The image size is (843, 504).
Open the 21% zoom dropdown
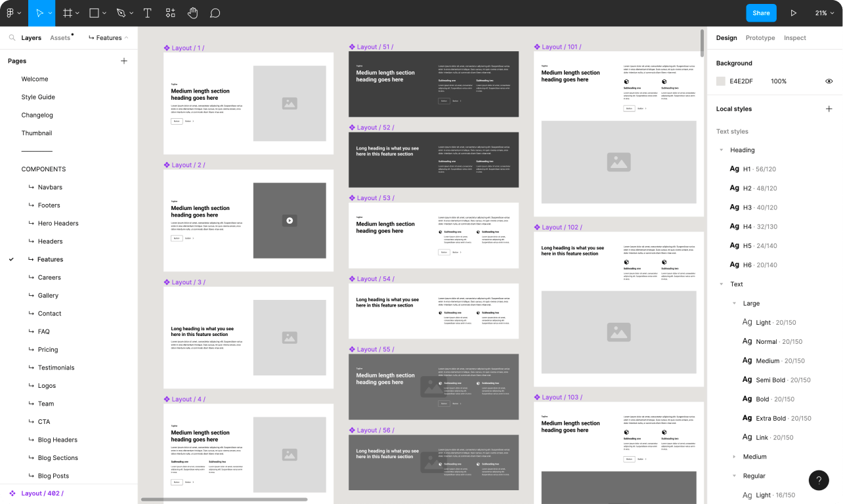coord(824,13)
